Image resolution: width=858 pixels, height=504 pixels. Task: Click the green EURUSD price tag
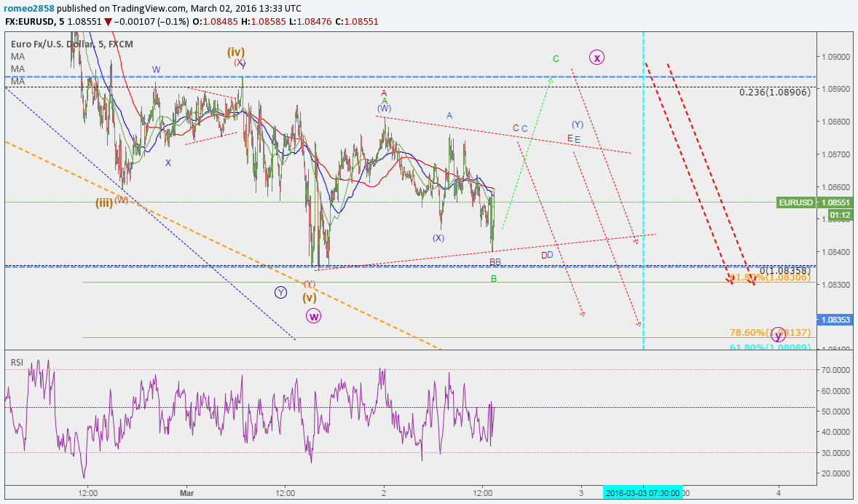pos(796,202)
